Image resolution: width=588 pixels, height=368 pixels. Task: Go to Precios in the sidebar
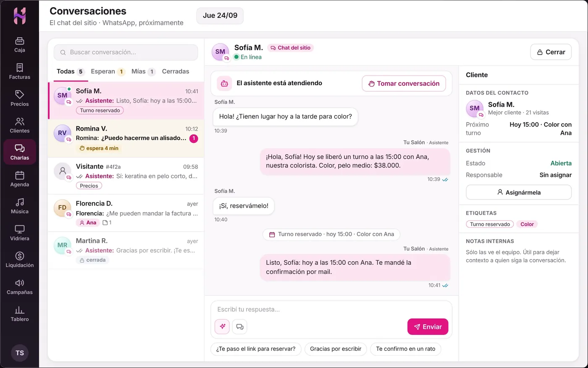click(x=20, y=99)
